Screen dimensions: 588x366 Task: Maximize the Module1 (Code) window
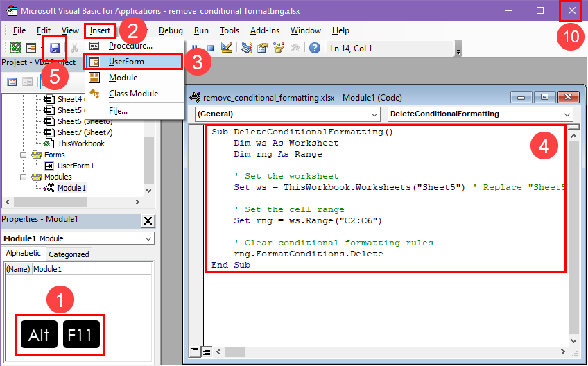point(544,97)
